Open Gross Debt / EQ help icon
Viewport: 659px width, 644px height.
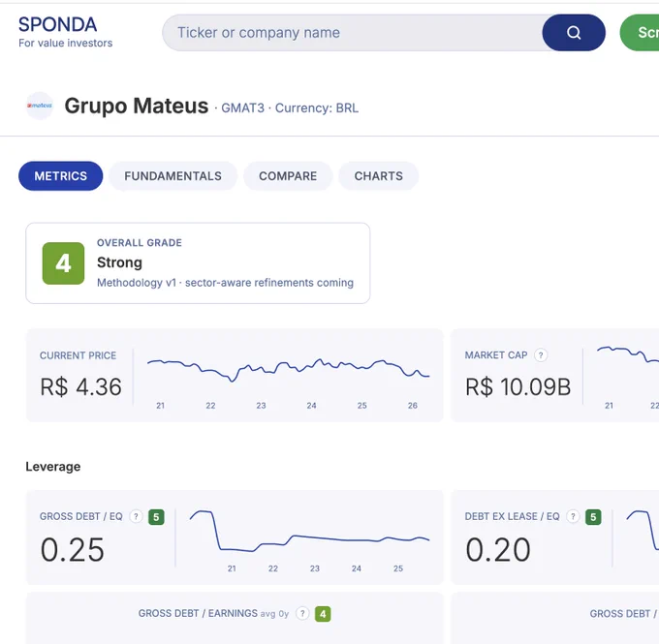tap(136, 516)
